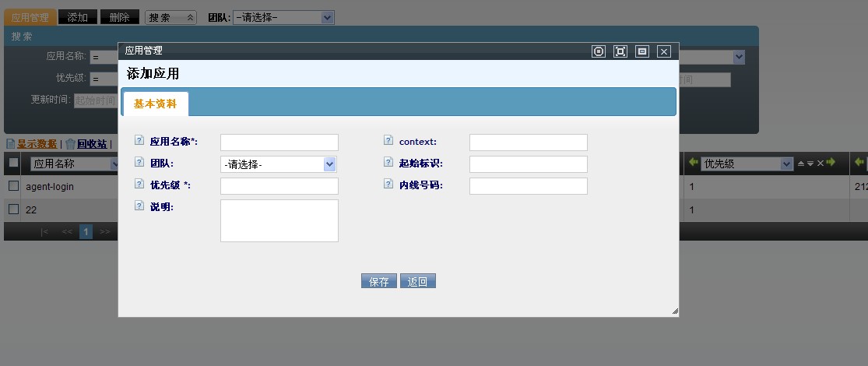Select the 基本资料 tab
The width and height of the screenshot is (868, 366).
[x=155, y=104]
